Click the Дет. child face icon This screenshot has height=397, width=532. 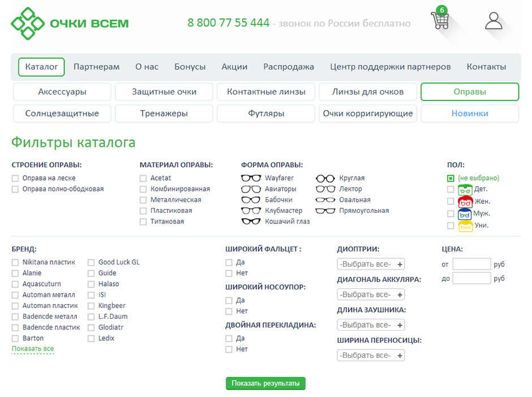465,189
